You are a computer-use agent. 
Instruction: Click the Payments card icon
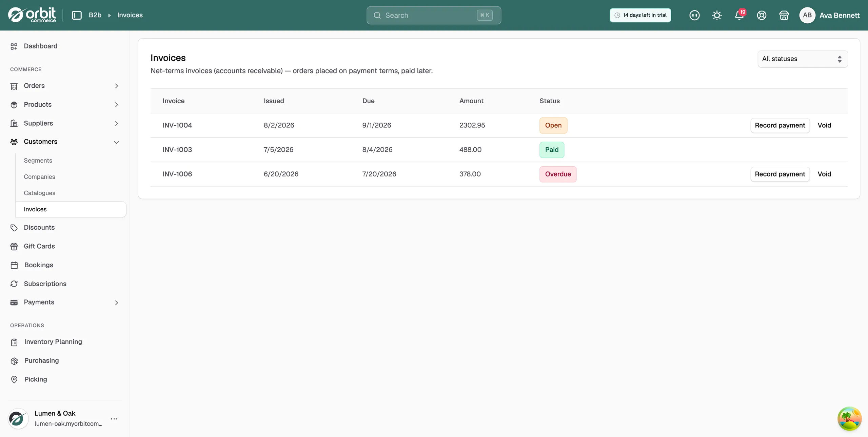pyautogui.click(x=14, y=303)
